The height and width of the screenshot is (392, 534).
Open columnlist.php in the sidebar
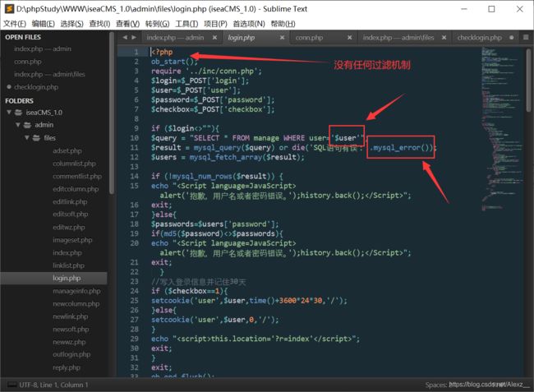click(x=74, y=164)
